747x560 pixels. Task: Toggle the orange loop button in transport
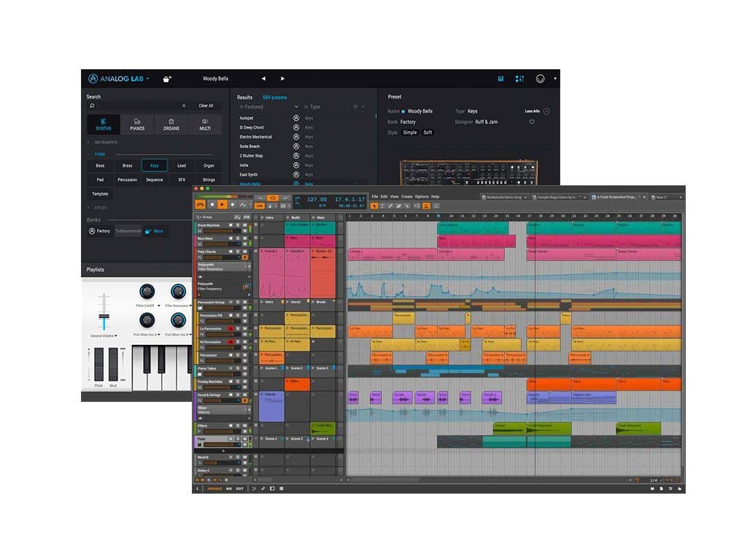click(273, 198)
